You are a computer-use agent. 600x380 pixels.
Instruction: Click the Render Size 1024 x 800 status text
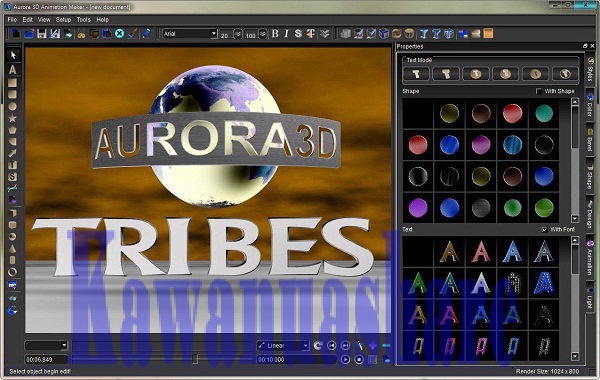tap(548, 371)
